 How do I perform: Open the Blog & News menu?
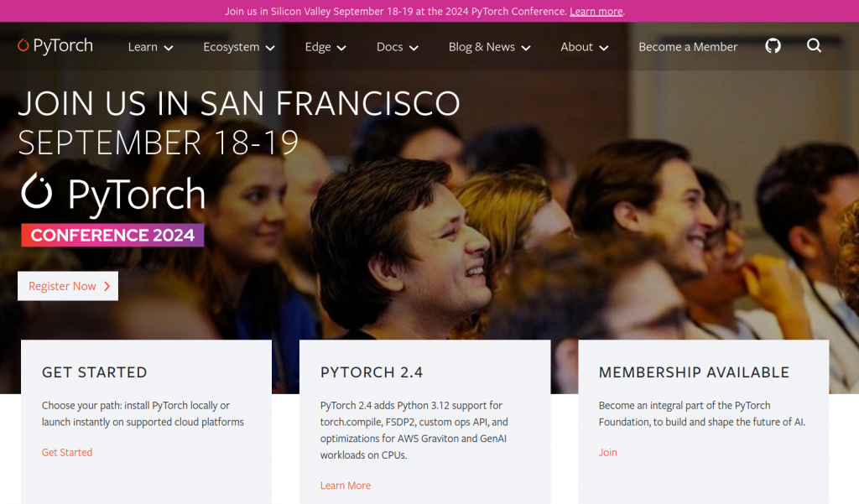pos(489,47)
